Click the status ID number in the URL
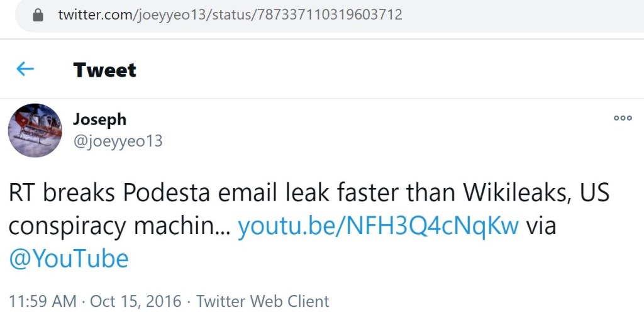The image size is (644, 322). (330, 14)
